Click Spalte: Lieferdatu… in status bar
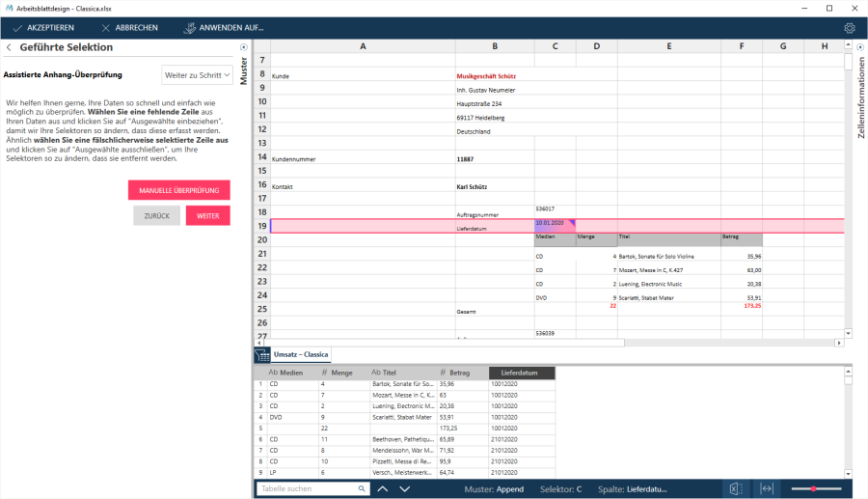 632,489
